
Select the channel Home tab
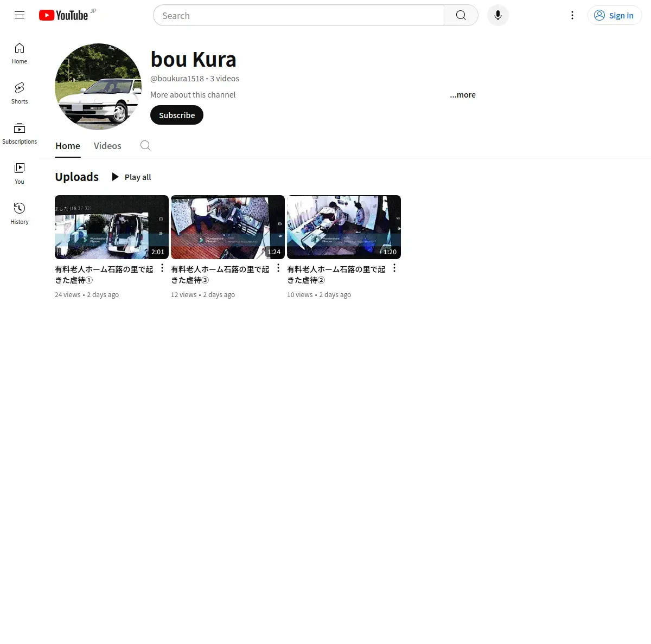68,146
